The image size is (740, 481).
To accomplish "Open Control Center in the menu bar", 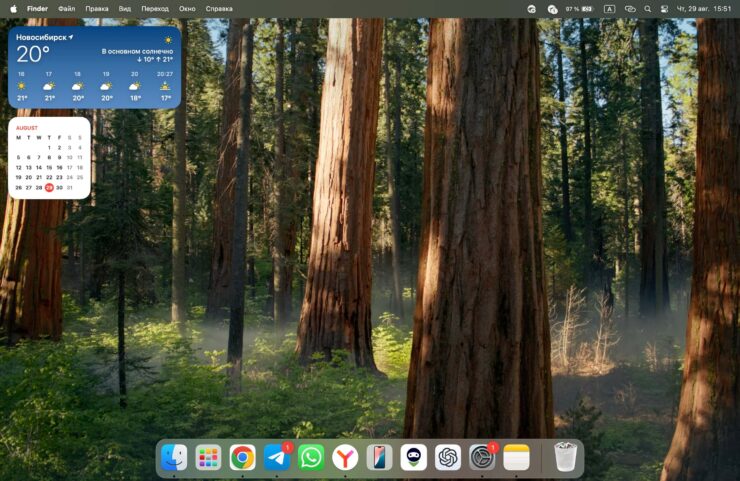I will coord(664,8).
